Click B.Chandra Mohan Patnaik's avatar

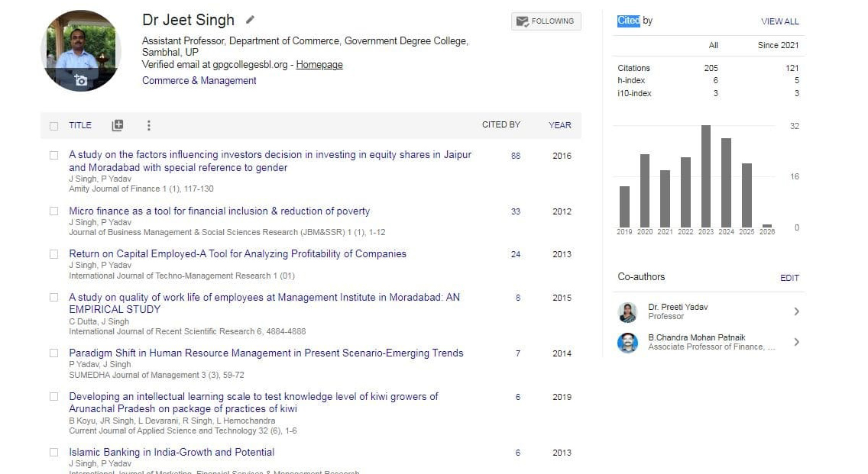click(628, 342)
